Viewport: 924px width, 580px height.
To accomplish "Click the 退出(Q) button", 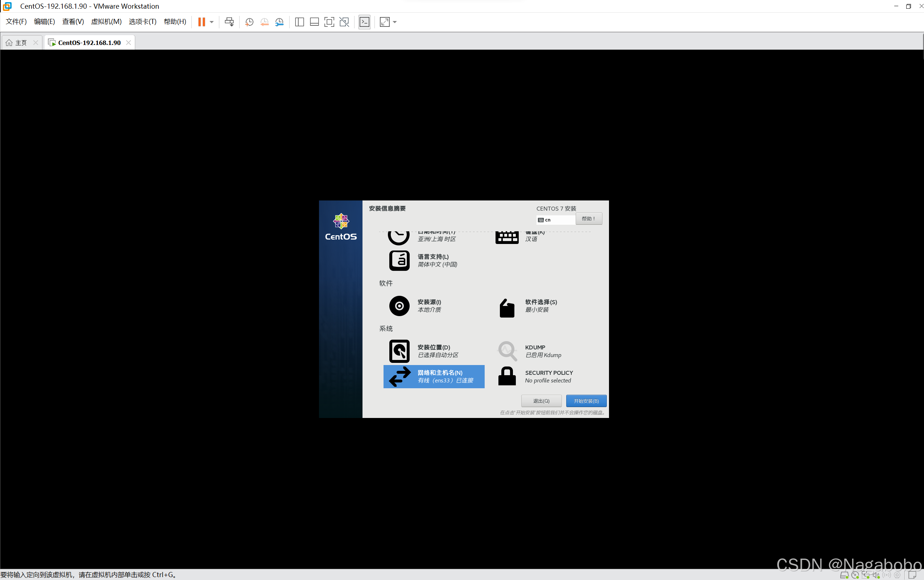I will point(541,401).
